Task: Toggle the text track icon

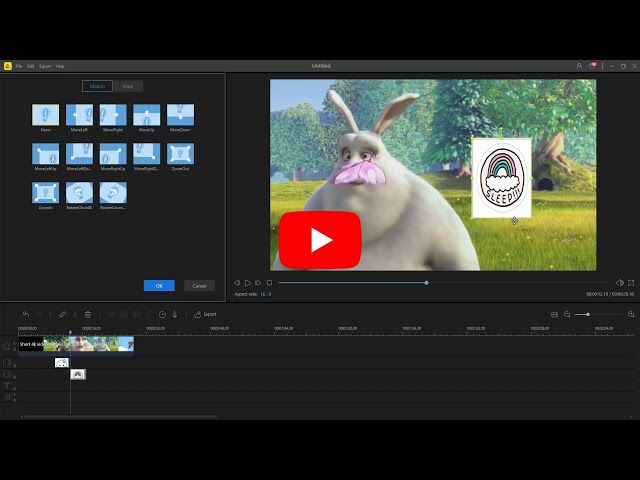Action: pos(7,386)
